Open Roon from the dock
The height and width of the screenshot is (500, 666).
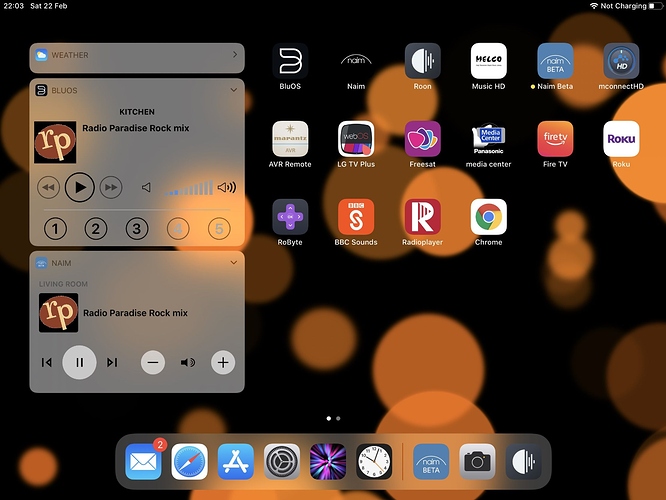(523, 462)
